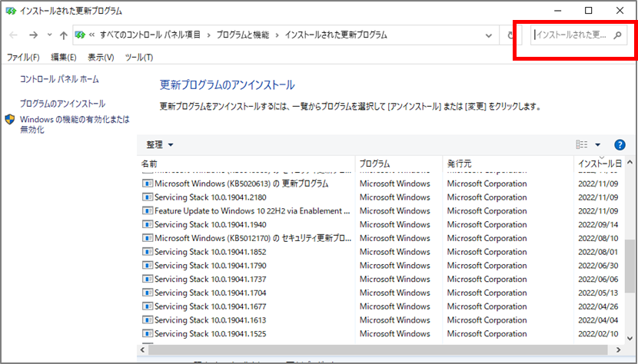Select Feature Update to Windows 10 22H2 row
638x364 pixels.
[x=380, y=211]
